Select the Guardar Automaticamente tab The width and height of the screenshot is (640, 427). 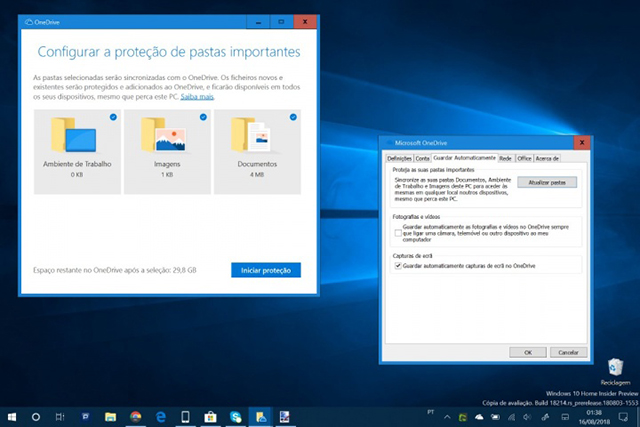point(464,158)
